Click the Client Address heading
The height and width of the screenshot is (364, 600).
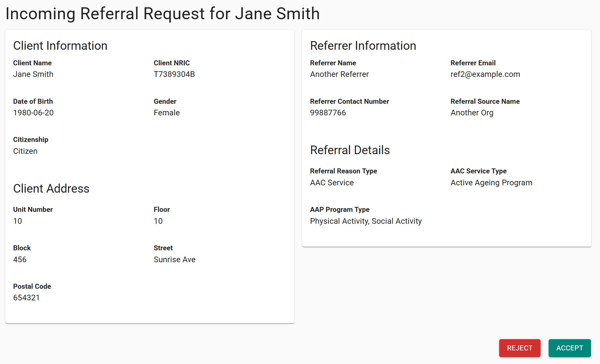click(51, 189)
